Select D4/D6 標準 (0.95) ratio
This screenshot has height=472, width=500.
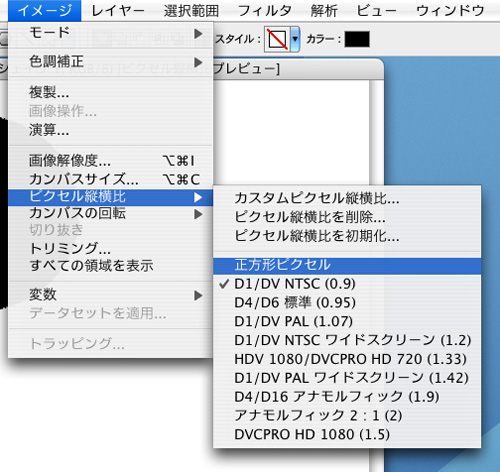(x=347, y=303)
